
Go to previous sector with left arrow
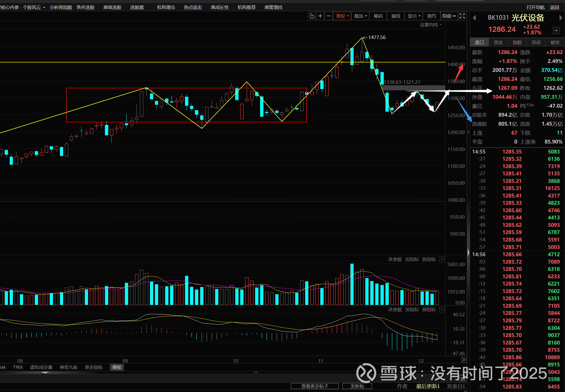pyautogui.click(x=474, y=18)
